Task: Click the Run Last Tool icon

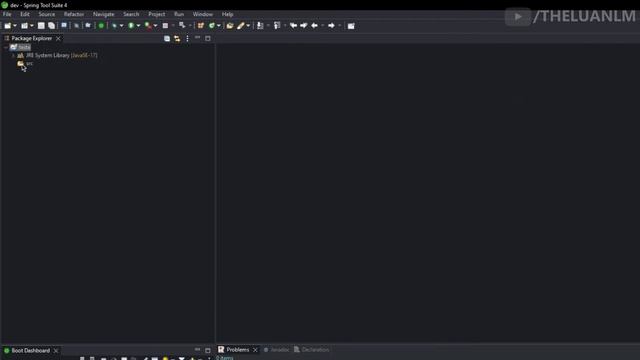Action: click(x=148, y=26)
